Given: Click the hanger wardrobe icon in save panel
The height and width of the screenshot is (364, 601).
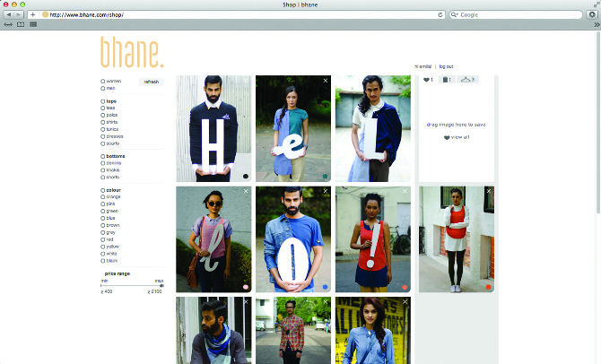Looking at the screenshot, I should pos(466,81).
